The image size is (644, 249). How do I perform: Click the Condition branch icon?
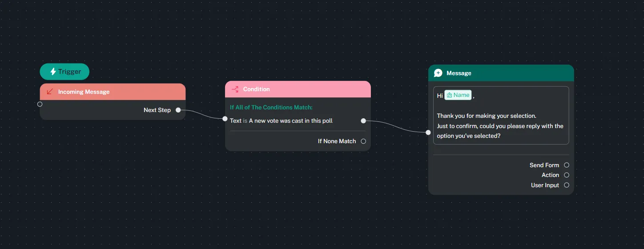click(x=235, y=89)
